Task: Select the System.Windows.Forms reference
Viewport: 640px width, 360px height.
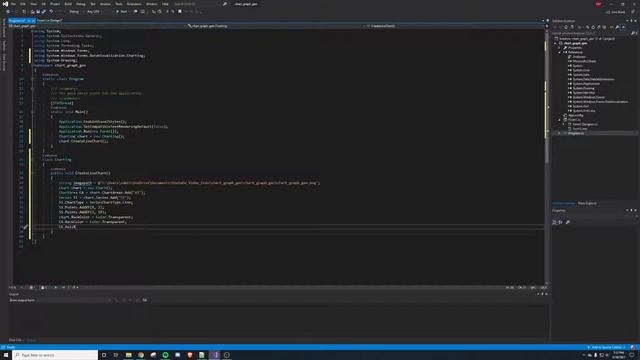Action: 589,97
